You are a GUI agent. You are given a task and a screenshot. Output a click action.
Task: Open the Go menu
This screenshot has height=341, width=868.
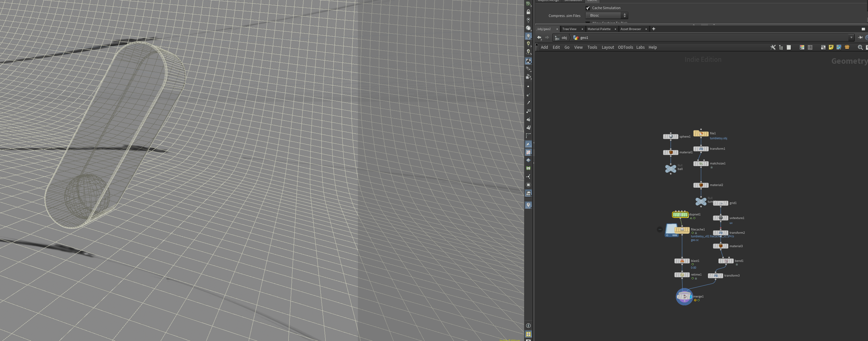[x=567, y=47]
